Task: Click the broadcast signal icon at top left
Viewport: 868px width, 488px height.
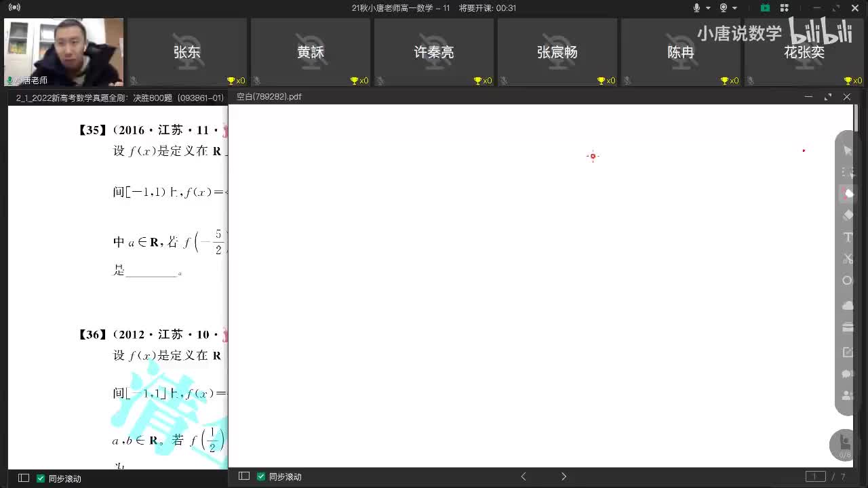Action: pos(14,7)
